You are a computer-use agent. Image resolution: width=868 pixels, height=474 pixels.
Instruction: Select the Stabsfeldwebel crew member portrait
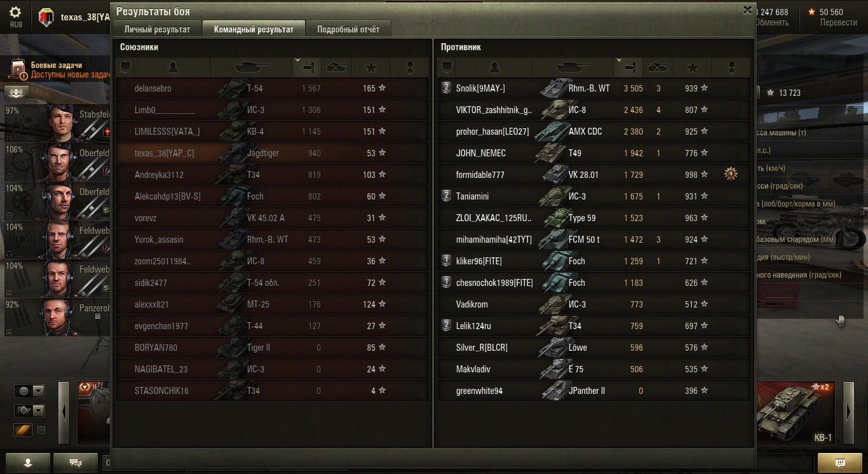coord(62,123)
